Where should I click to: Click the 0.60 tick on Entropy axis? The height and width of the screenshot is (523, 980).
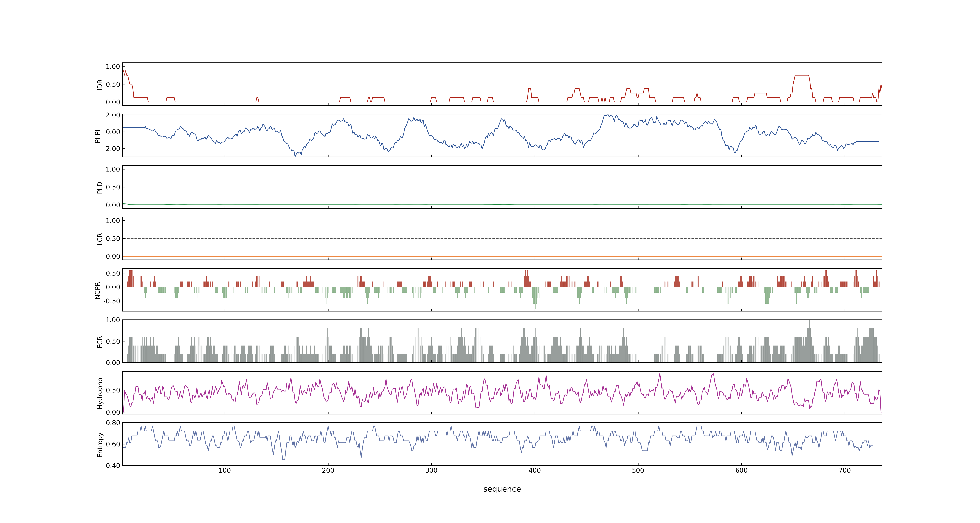[113, 444]
